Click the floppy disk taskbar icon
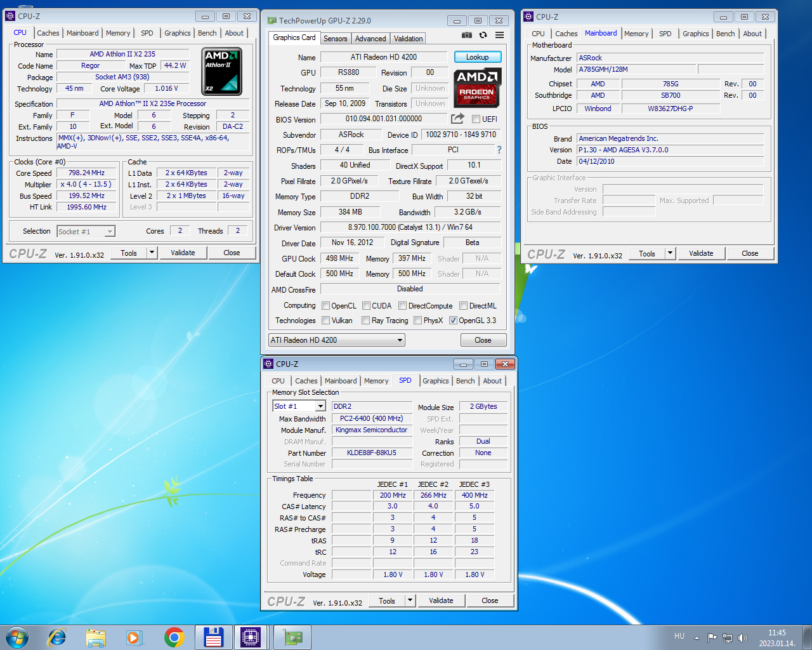Screen dimensions: 812x650 (213, 637)
